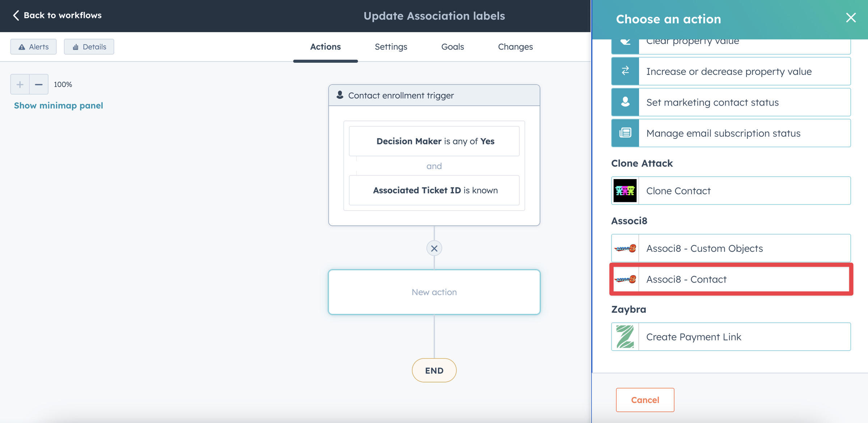Select the Clone Contact action
Image resolution: width=868 pixels, height=423 pixels.
[731, 191]
